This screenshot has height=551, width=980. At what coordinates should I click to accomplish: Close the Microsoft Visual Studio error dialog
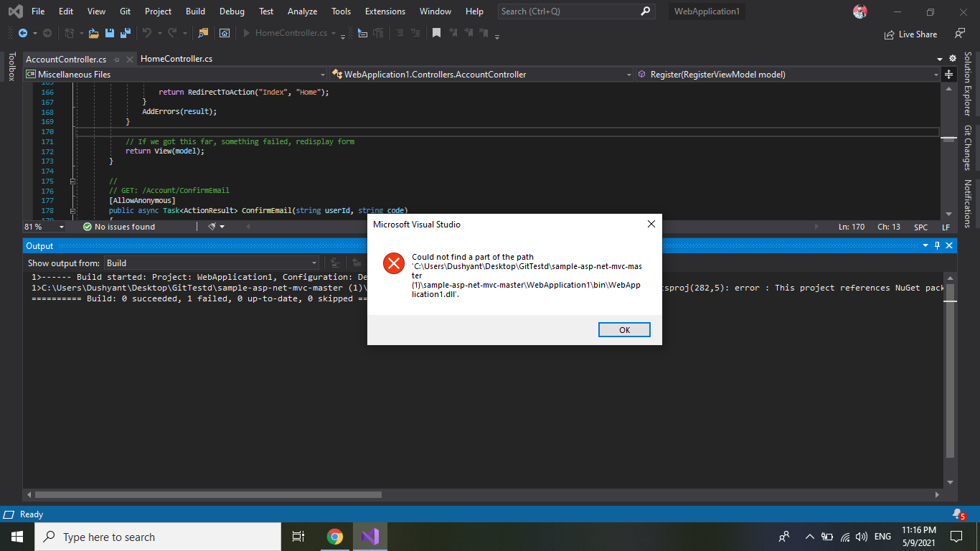[x=651, y=224]
